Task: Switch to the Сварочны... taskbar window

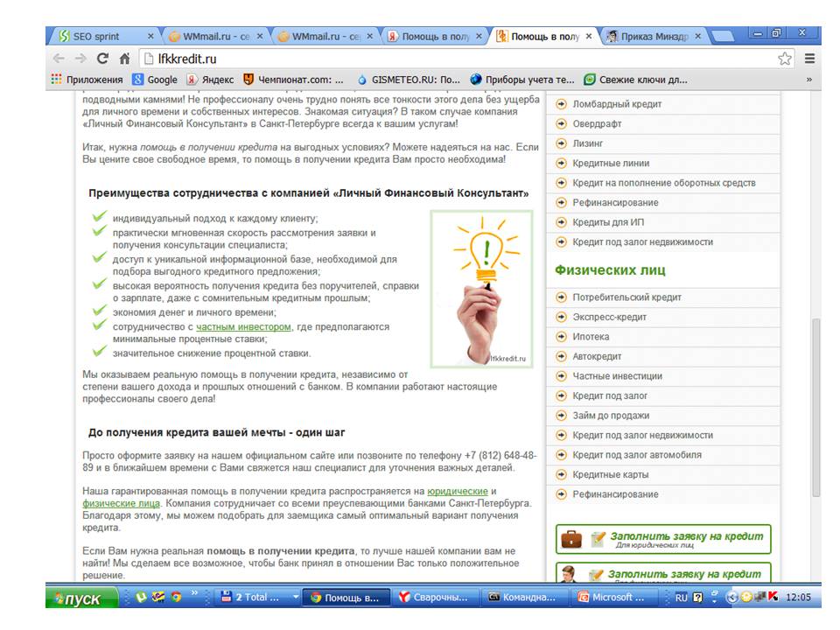Action: pyautogui.click(x=435, y=598)
